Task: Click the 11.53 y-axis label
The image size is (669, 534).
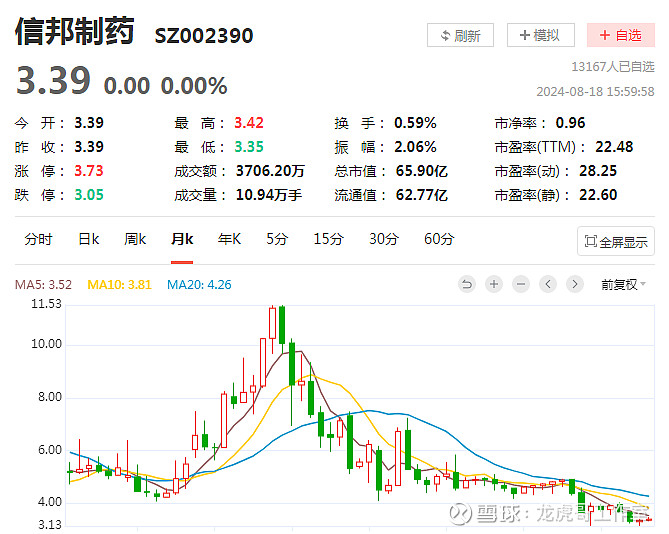Action: tap(46, 304)
